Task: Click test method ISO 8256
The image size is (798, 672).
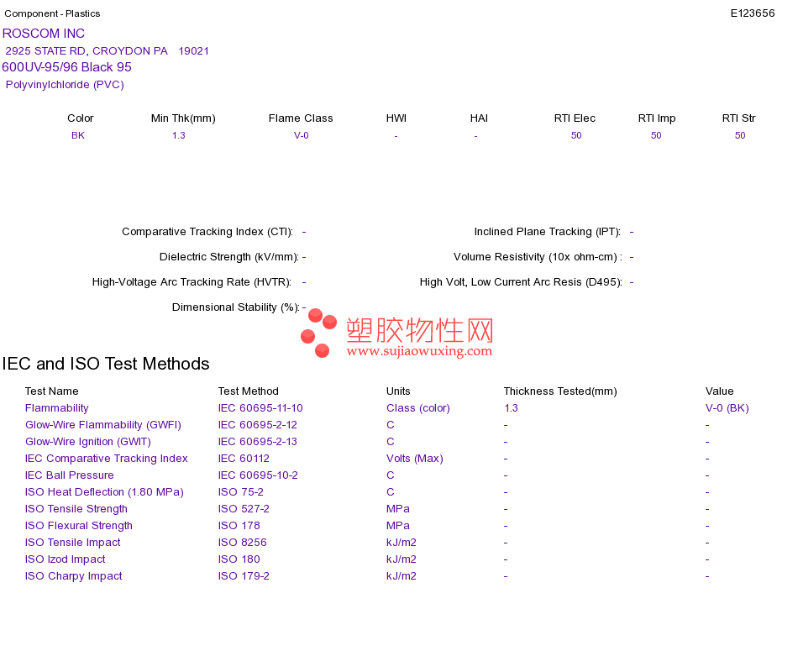Action: (x=242, y=542)
